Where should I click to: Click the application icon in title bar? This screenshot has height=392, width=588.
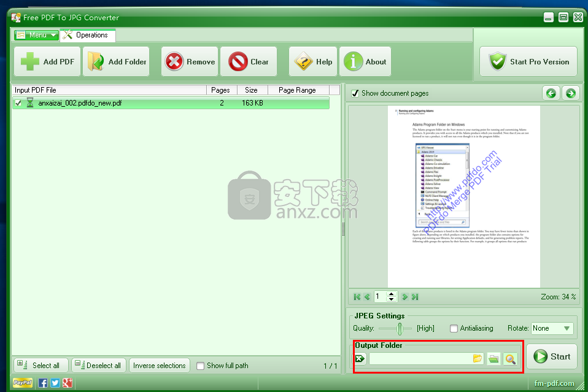pyautogui.click(x=16, y=17)
